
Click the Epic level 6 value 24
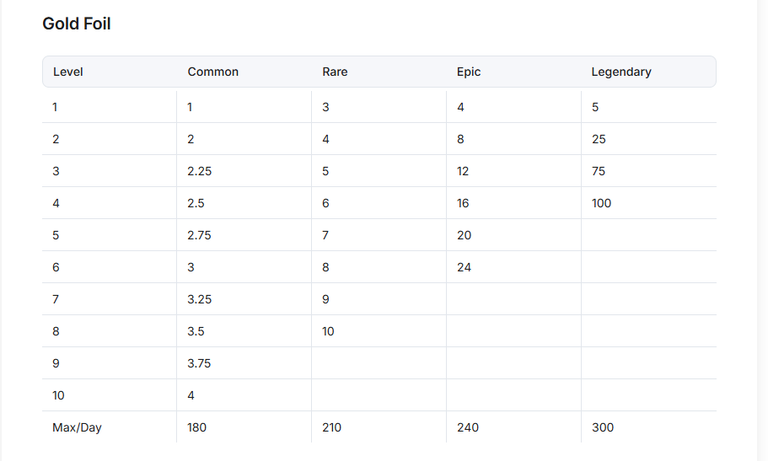pos(464,267)
